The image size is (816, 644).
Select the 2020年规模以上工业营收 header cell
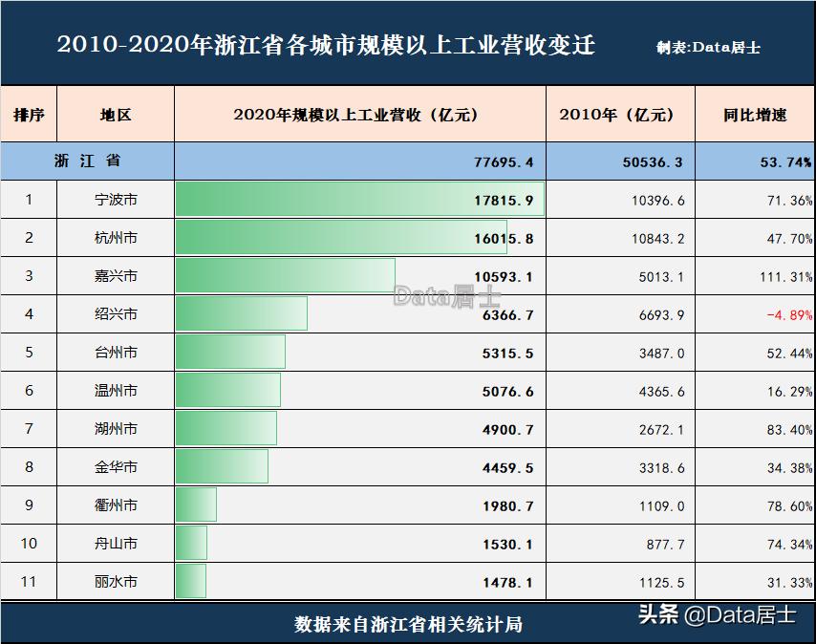[x=359, y=115]
